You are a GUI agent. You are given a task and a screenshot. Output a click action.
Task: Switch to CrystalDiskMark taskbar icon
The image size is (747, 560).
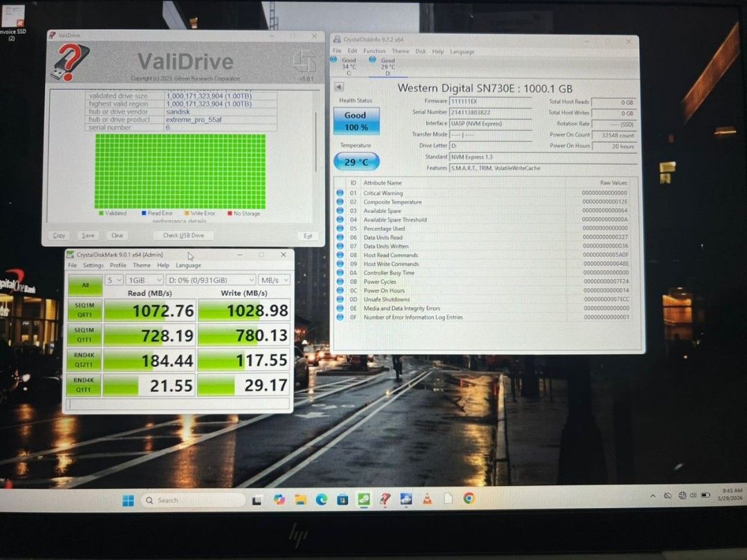coord(364,499)
